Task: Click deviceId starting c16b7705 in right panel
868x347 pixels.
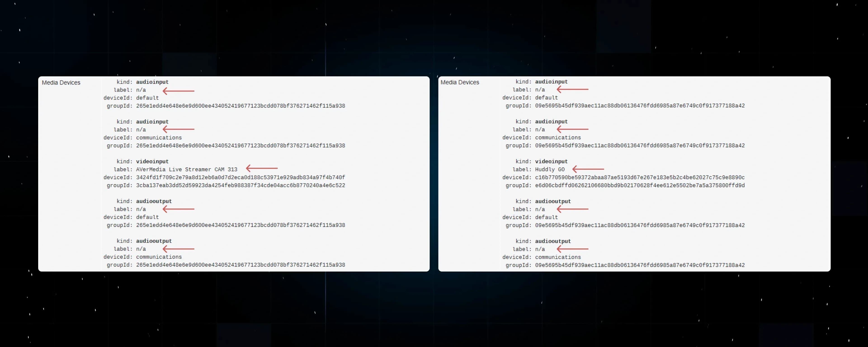Action: [x=639, y=177]
